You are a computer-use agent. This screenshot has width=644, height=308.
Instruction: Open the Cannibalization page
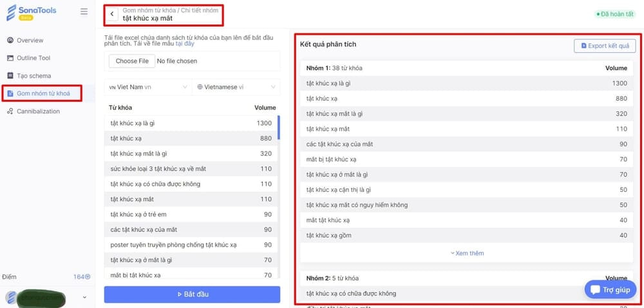tap(38, 111)
